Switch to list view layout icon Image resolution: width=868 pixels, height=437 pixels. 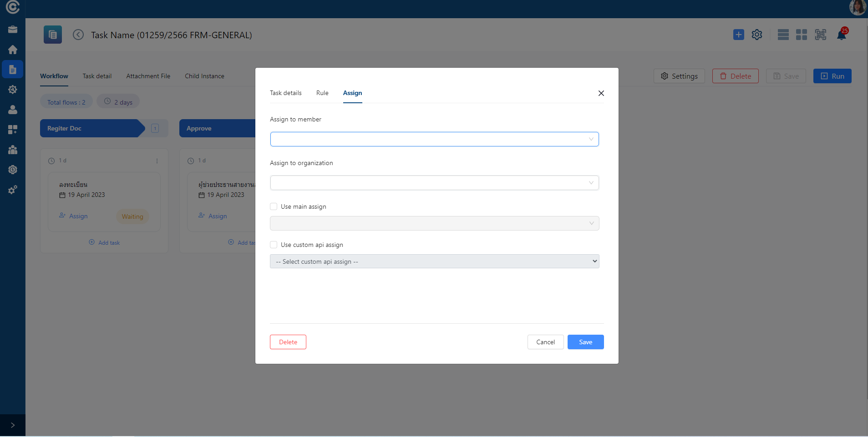click(783, 35)
